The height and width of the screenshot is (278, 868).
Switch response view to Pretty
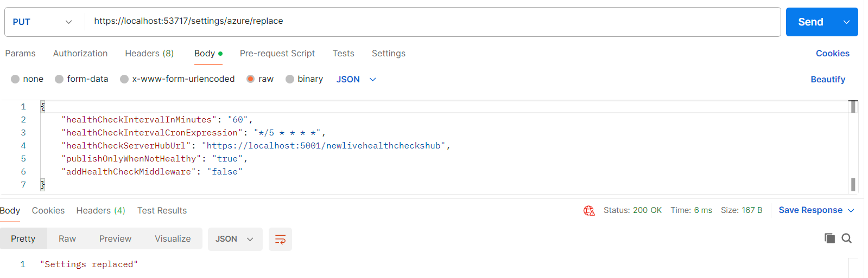click(23, 238)
